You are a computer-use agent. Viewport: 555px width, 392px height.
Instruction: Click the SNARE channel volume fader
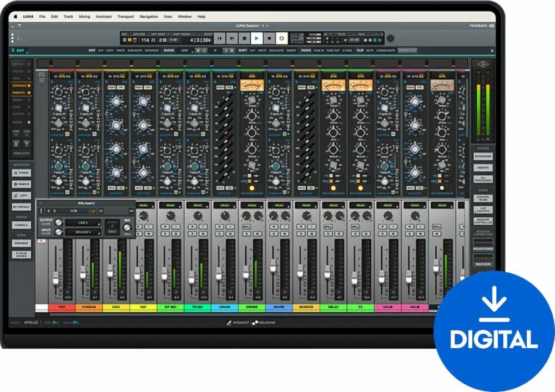[x=273, y=265]
